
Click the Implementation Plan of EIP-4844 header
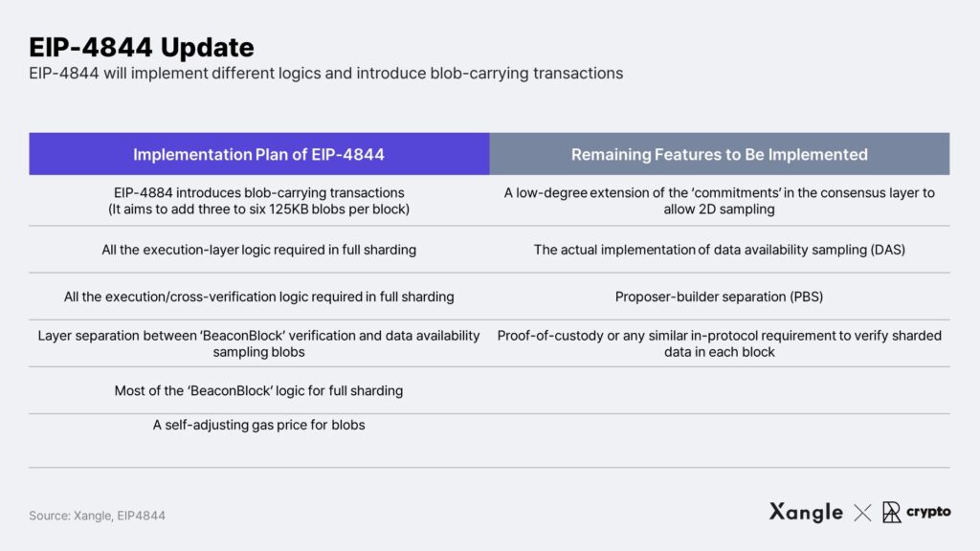point(258,154)
